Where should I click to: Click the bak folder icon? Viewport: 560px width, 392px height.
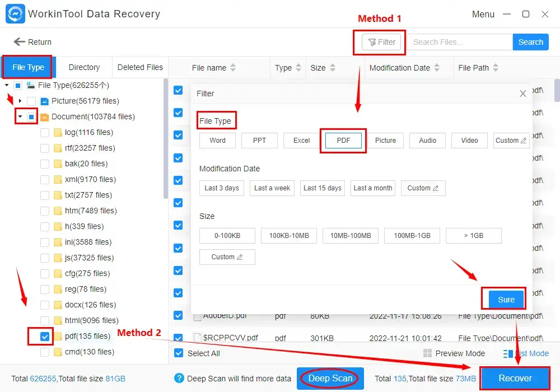pyautogui.click(x=58, y=164)
